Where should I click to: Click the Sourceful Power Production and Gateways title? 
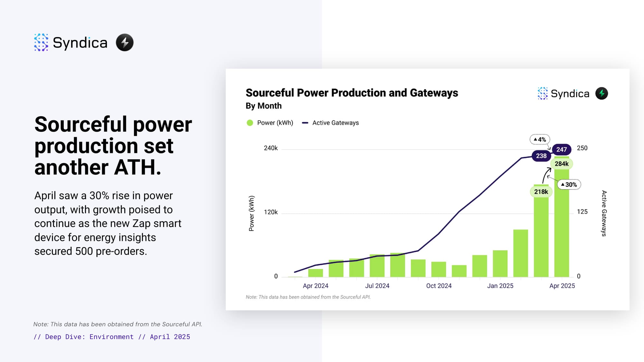(352, 93)
